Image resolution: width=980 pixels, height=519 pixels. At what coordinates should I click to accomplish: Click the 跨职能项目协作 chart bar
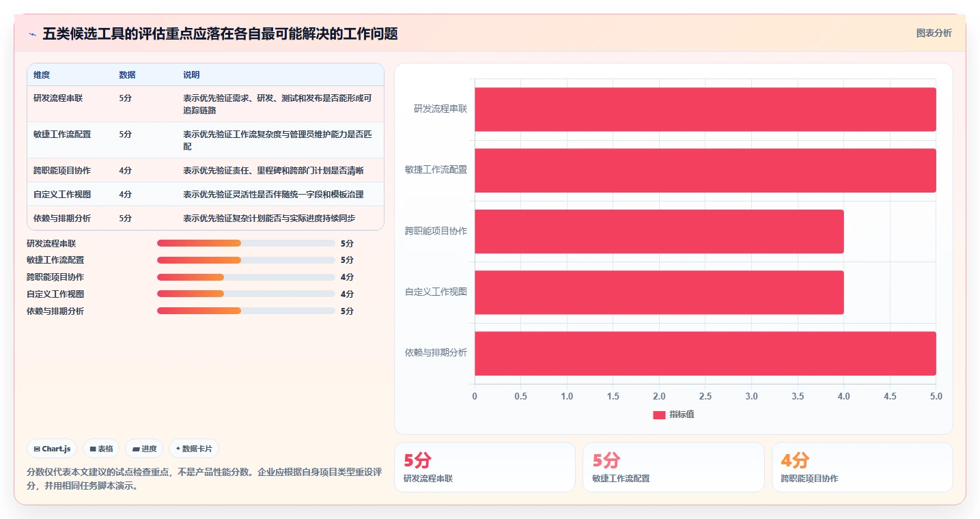pyautogui.click(x=659, y=231)
